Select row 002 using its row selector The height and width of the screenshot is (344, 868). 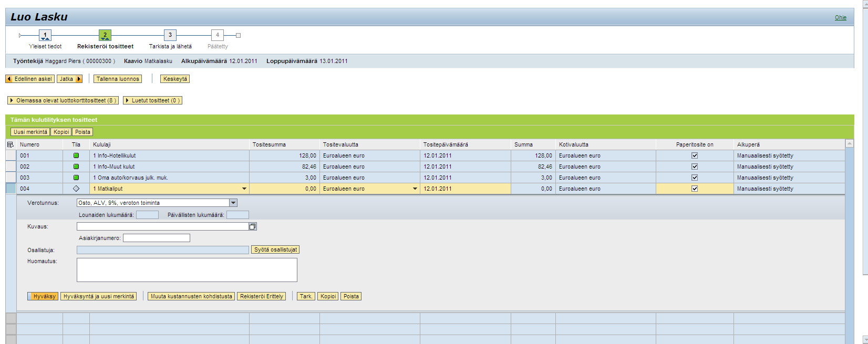(11, 166)
